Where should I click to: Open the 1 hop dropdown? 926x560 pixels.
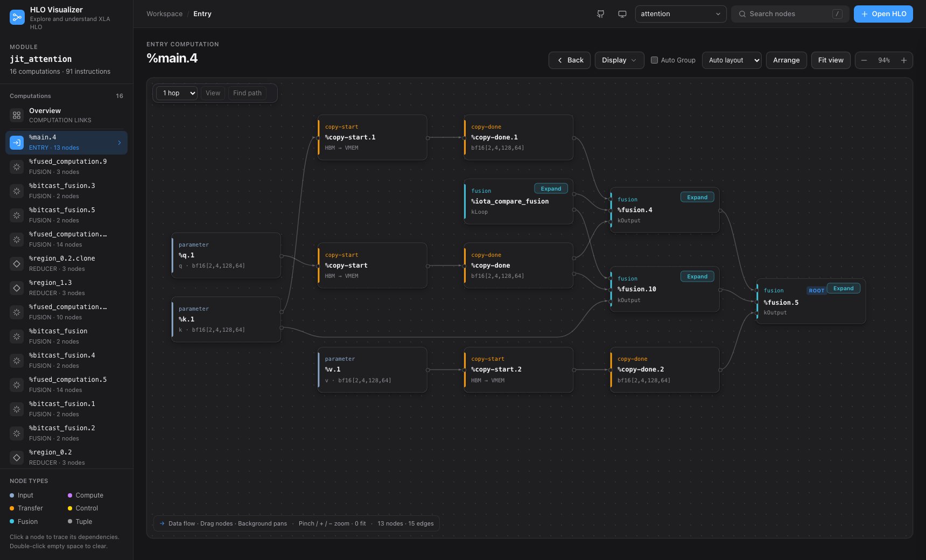(x=177, y=93)
